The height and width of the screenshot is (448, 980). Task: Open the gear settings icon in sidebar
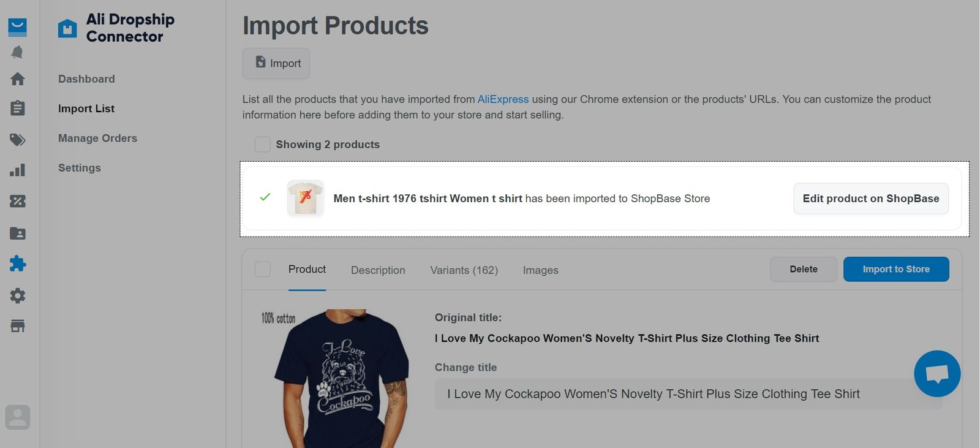[x=18, y=296]
